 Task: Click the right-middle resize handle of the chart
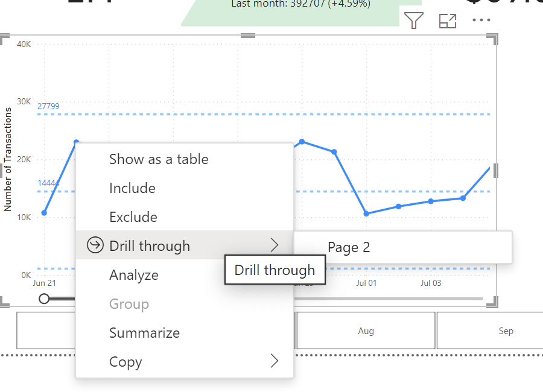point(495,171)
